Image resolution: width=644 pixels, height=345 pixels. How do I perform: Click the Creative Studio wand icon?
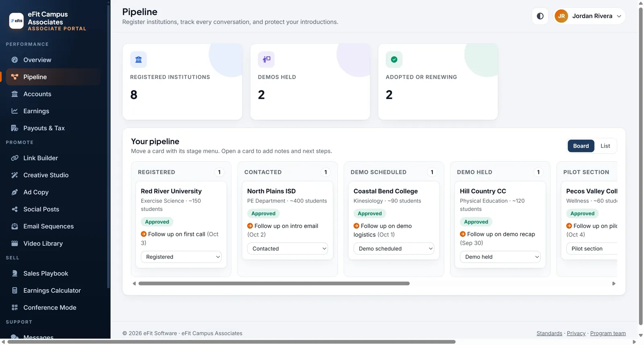click(x=15, y=175)
